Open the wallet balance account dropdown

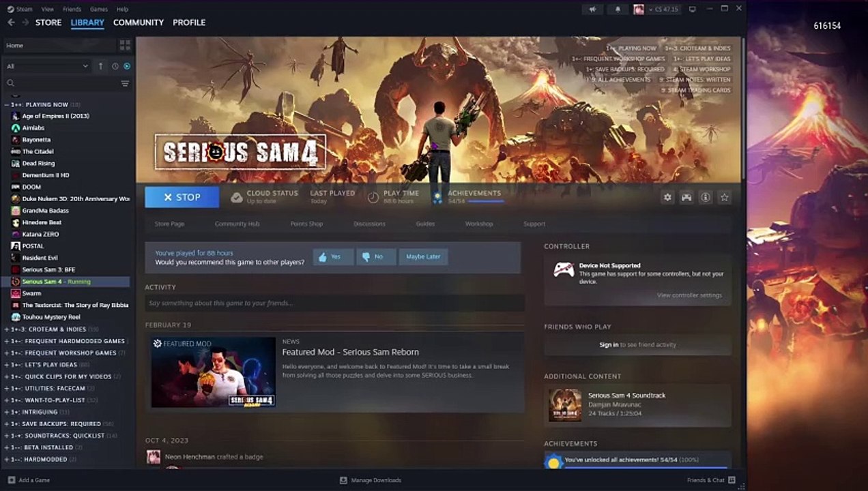click(663, 9)
